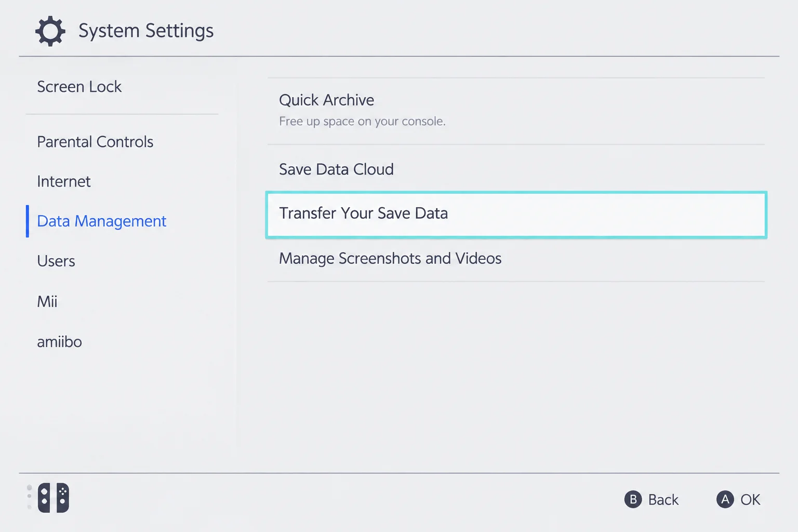Open the Mii settings category
The image size is (798, 532).
click(x=47, y=301)
